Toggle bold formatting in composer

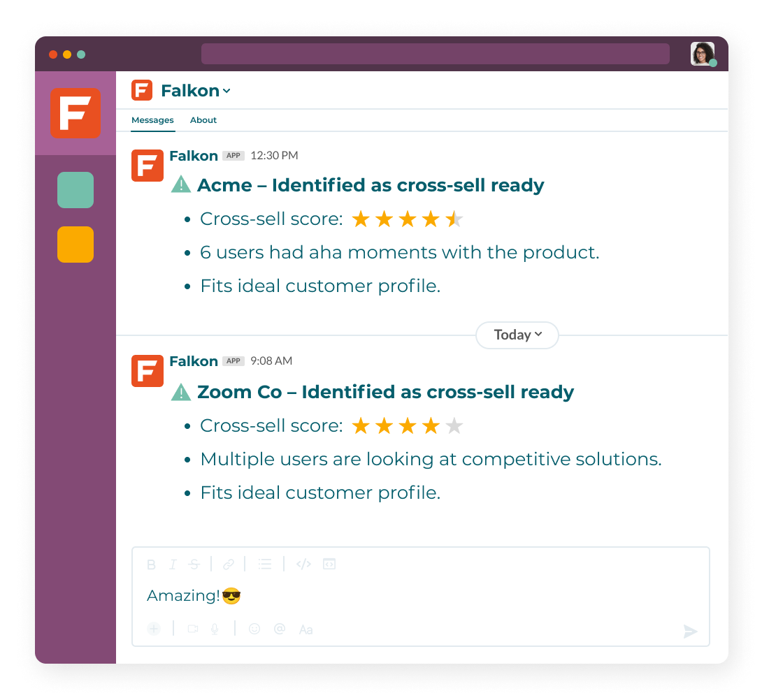[151, 564]
